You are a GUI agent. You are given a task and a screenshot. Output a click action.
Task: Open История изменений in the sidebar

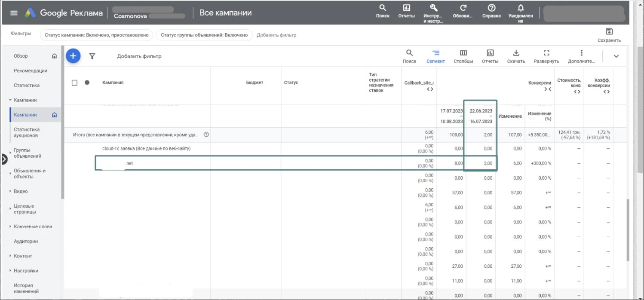point(26,288)
